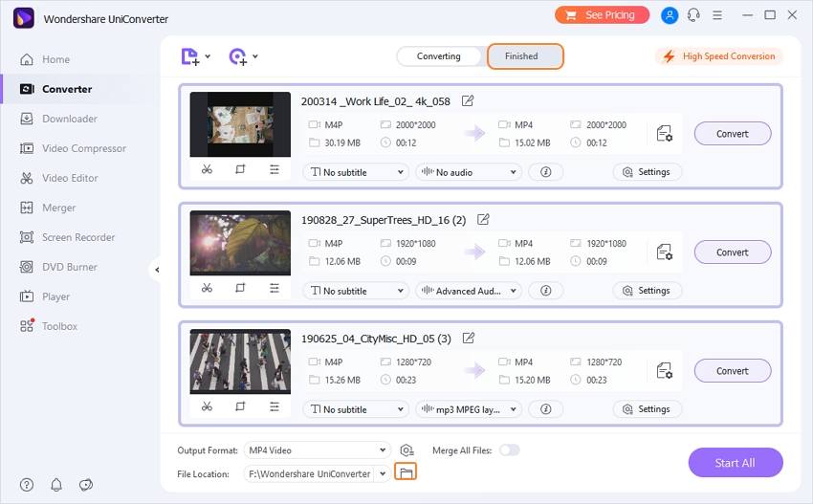Open the Add Files dropdown arrow
The image size is (813, 504).
pyautogui.click(x=208, y=56)
